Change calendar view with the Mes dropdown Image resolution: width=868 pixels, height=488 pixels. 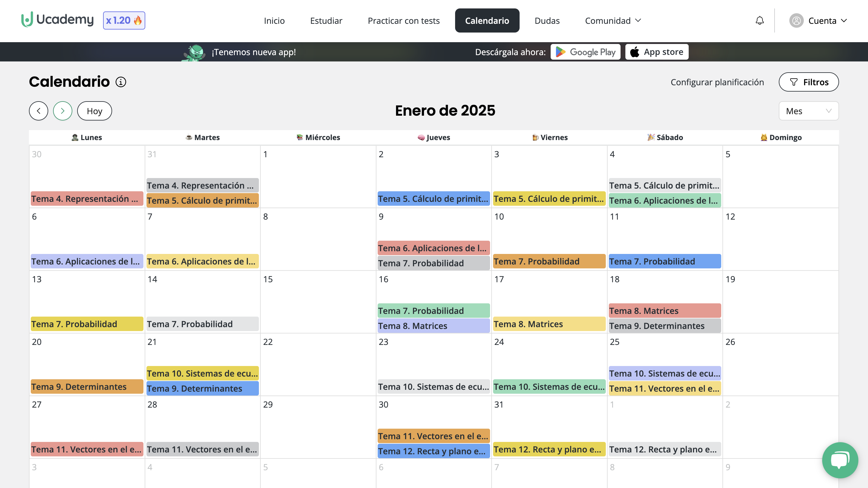coord(808,111)
